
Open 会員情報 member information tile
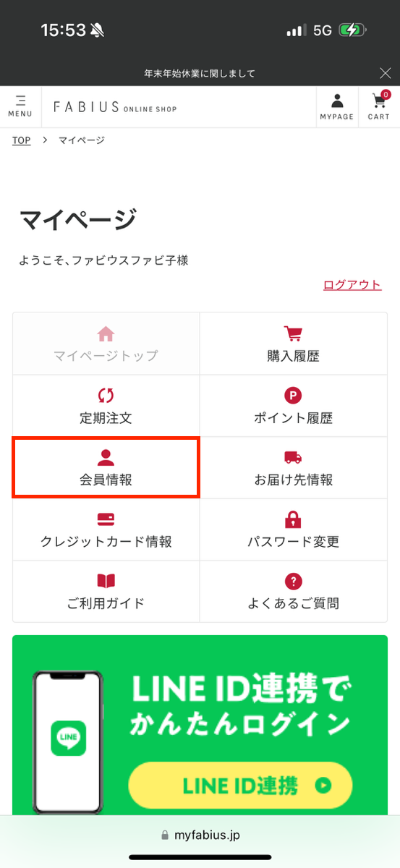106,467
